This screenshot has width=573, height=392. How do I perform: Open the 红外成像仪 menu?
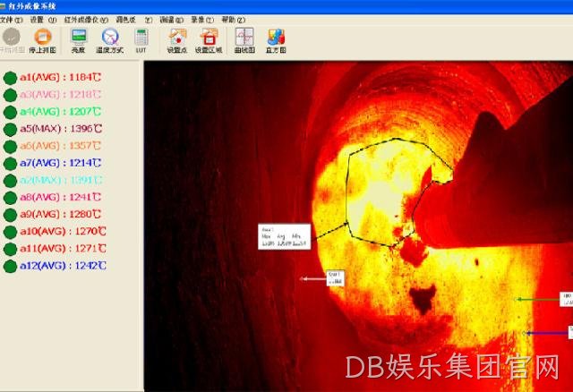point(86,20)
